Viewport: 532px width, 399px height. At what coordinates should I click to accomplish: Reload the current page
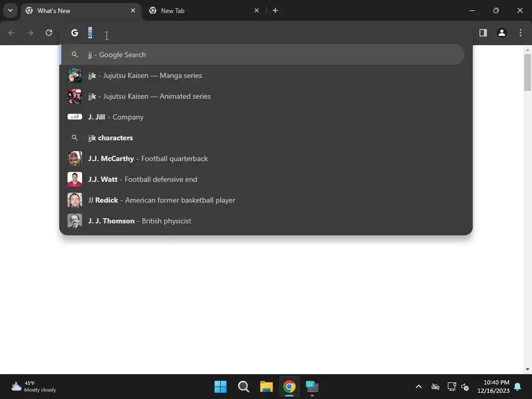pos(49,33)
